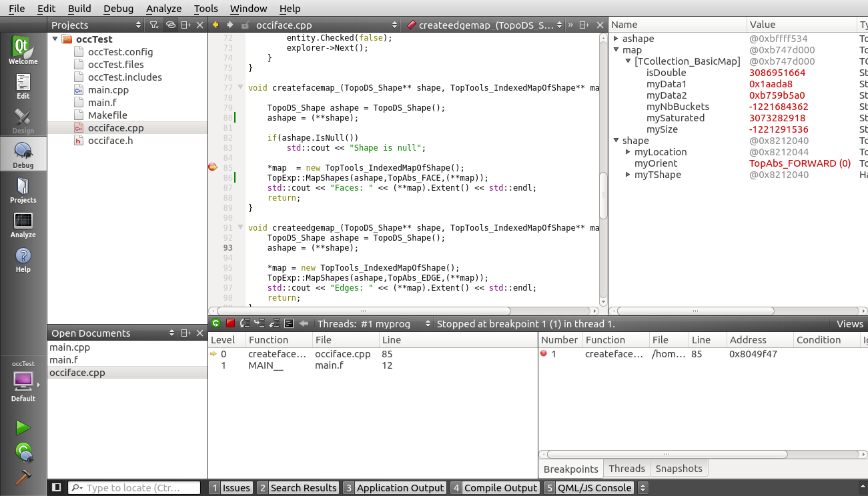Fold the createfacemap_ function at line 77
Image resolution: width=868 pixels, height=496 pixels.
(240, 87)
